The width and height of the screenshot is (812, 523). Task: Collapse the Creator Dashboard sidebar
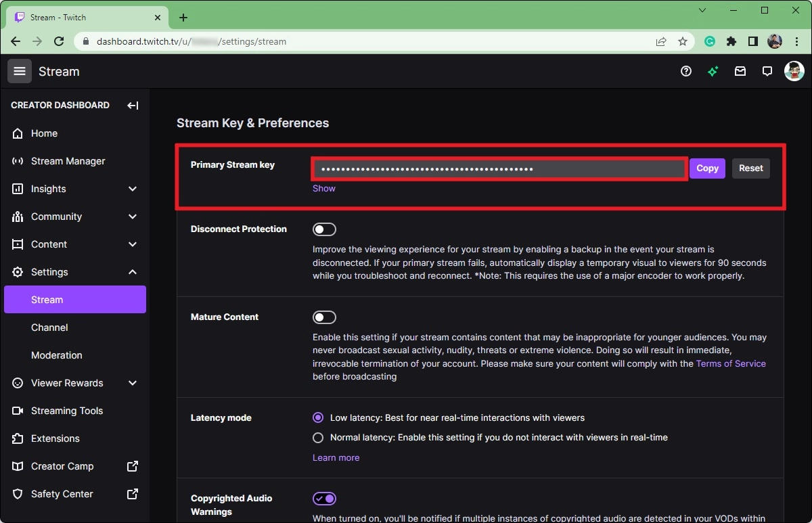[x=133, y=106]
